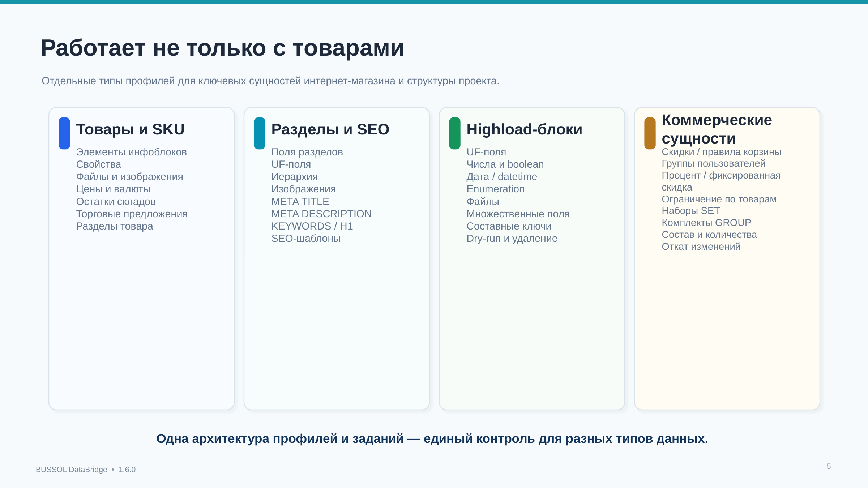The image size is (868, 488).
Task: Click the Состав и количества line
Action: [x=709, y=235]
